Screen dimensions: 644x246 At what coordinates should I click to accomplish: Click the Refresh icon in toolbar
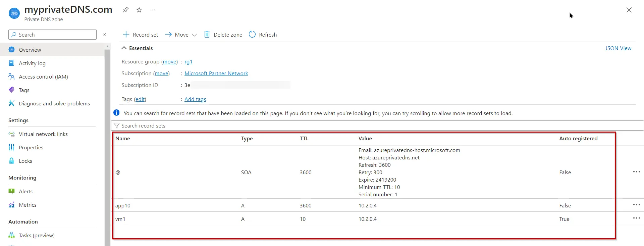[x=252, y=35]
